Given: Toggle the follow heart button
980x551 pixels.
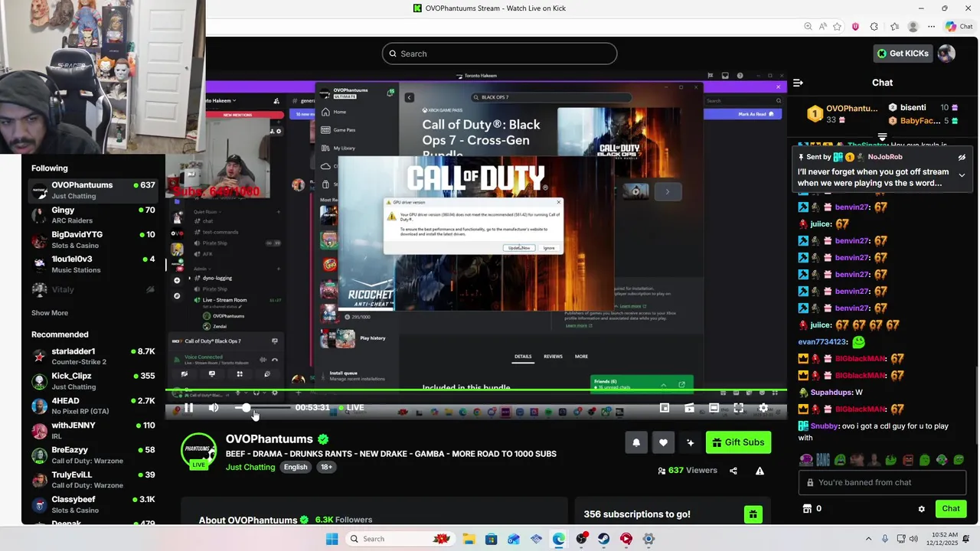Looking at the screenshot, I should 663,442.
